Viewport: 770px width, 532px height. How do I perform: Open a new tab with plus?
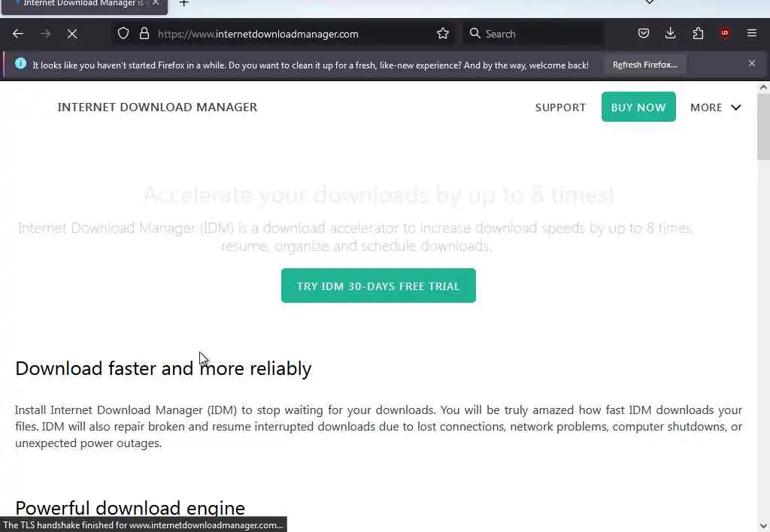coord(184,4)
